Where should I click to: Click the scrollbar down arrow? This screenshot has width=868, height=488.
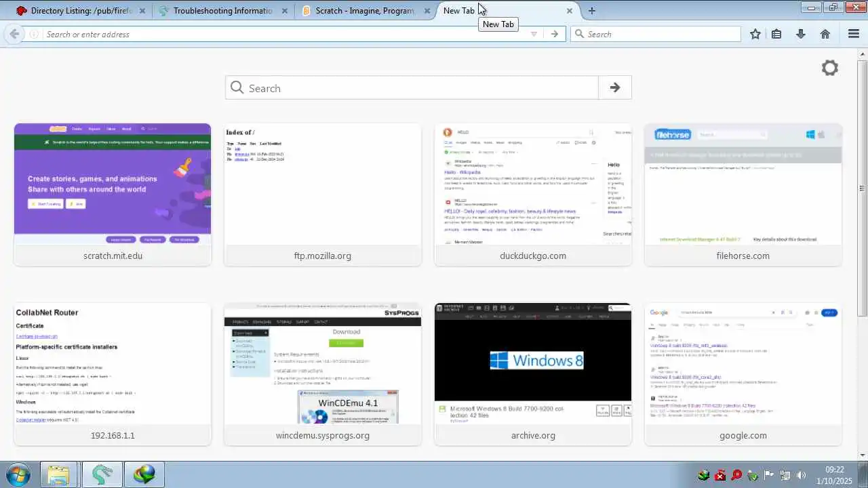pyautogui.click(x=862, y=455)
